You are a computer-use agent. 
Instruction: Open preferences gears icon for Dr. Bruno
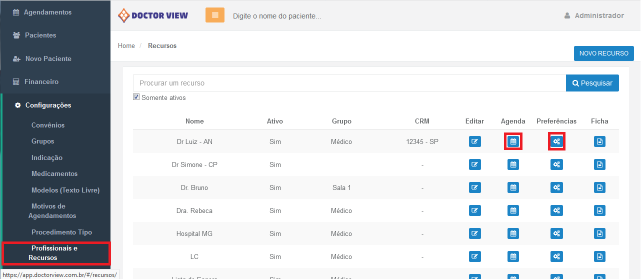(556, 187)
